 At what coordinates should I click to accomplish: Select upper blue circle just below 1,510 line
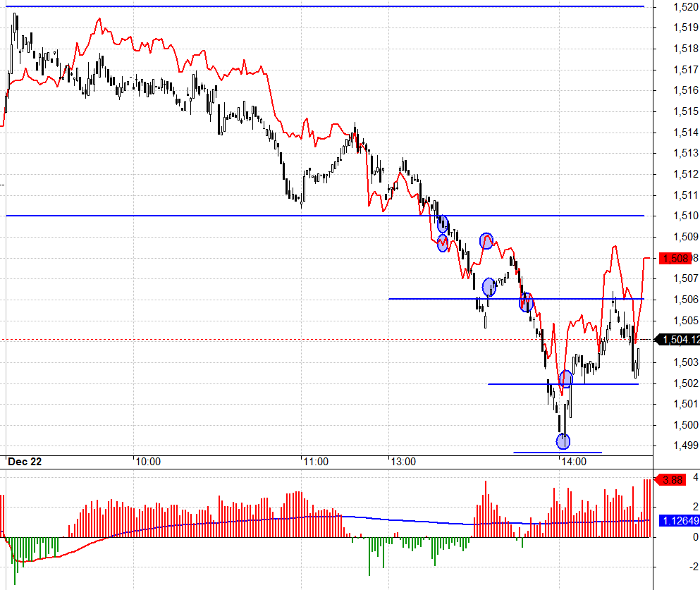pyautogui.click(x=443, y=226)
